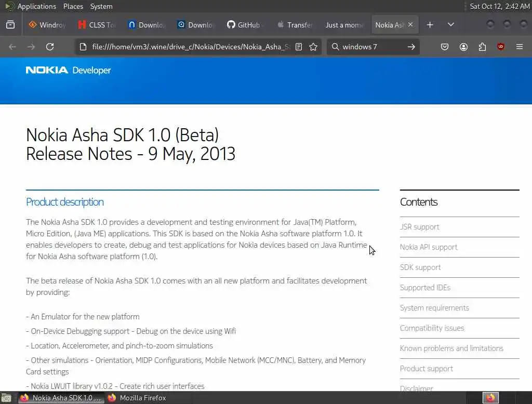Open Firefox View recent browsing icon
Image resolution: width=532 pixels, height=404 pixels.
click(x=10, y=25)
